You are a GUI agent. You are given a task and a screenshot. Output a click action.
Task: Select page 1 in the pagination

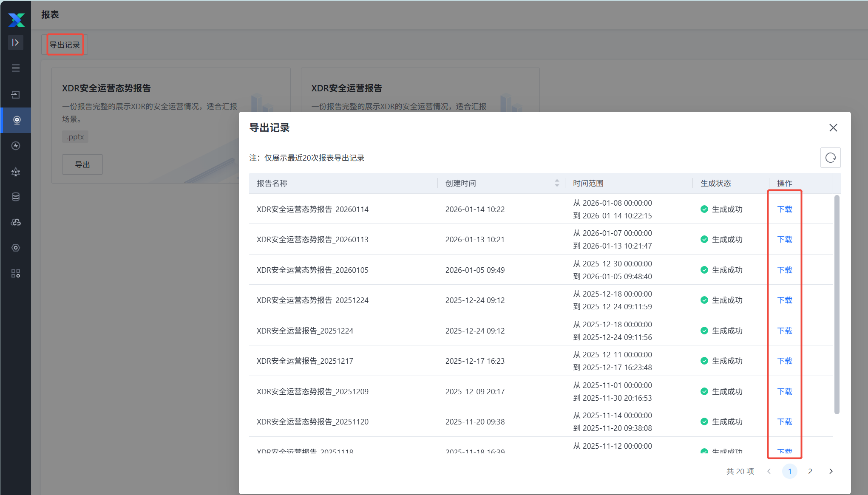(x=789, y=471)
